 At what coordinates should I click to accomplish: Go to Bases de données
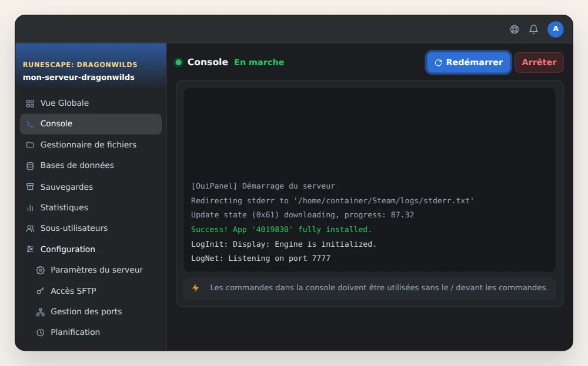tap(91, 166)
